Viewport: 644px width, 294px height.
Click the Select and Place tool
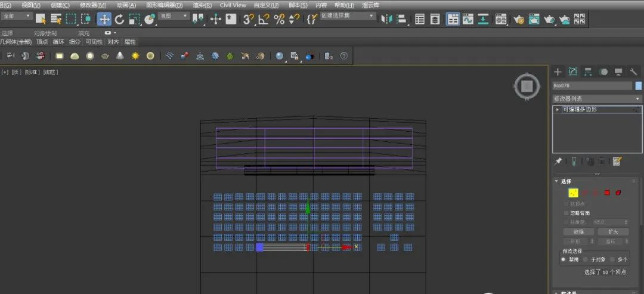click(x=150, y=19)
